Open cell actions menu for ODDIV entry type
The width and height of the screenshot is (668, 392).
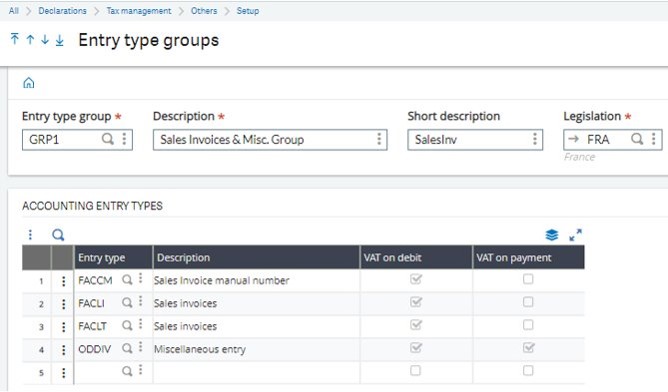[140, 348]
